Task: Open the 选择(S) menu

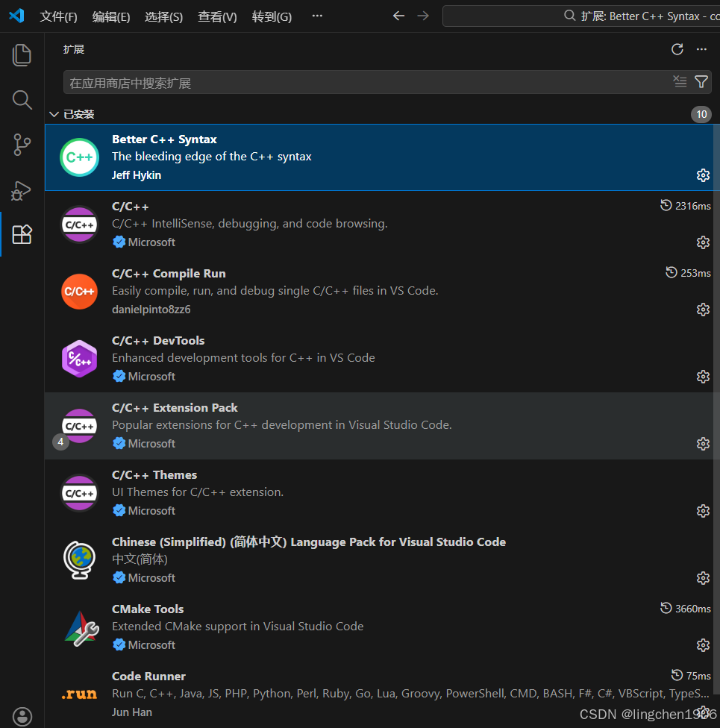Action: [163, 16]
